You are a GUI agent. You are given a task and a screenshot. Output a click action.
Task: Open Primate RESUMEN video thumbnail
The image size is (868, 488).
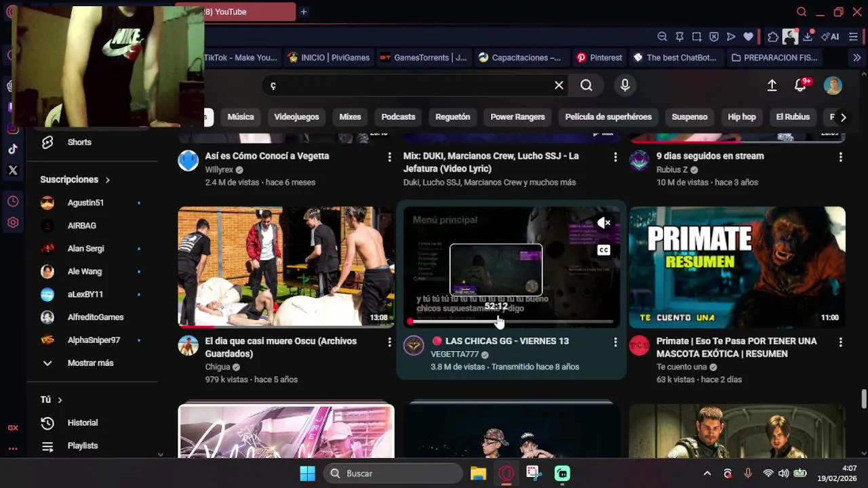coord(737,267)
